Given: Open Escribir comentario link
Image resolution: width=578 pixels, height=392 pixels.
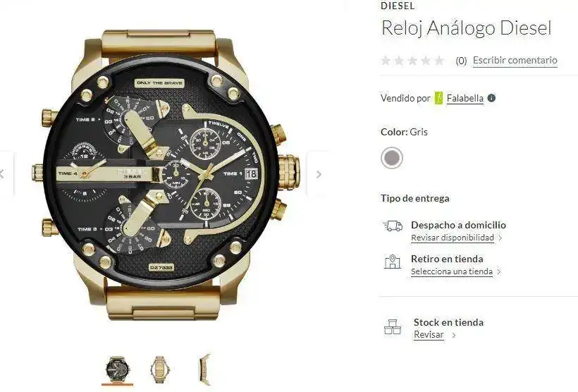Looking at the screenshot, I should click(515, 60).
